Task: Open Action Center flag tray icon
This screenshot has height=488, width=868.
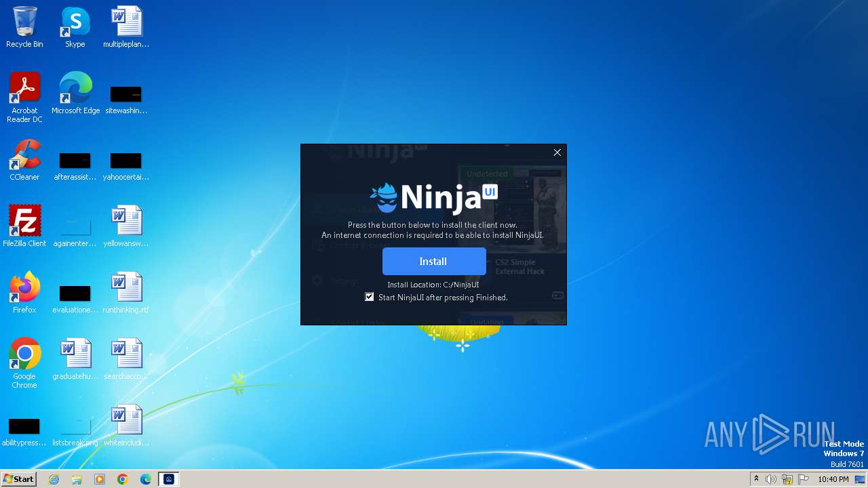Action: [804, 479]
